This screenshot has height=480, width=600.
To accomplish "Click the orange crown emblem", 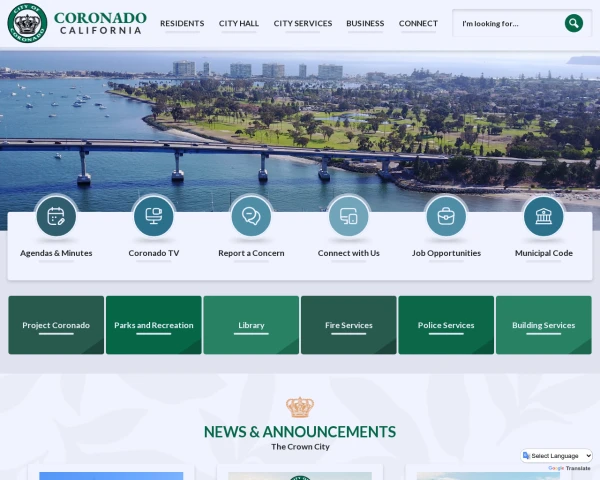I will click(x=300, y=407).
